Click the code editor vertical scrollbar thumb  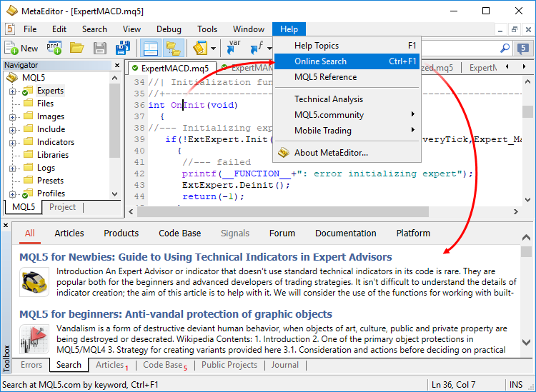click(527, 111)
